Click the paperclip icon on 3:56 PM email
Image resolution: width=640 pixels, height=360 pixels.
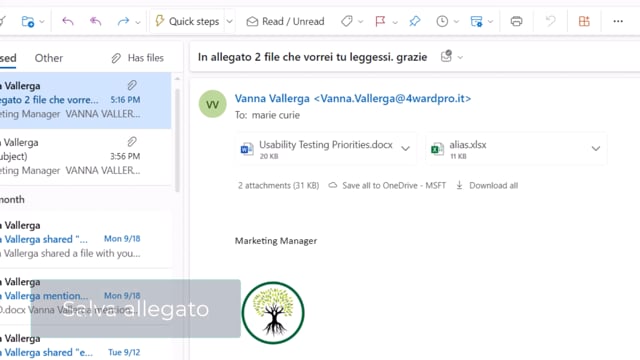(x=132, y=142)
